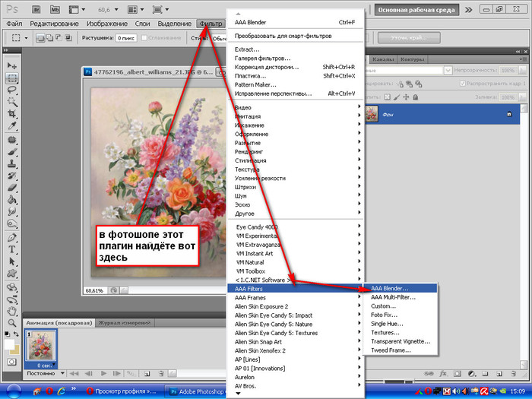Screen dimensions: 532x399
Task: Select the Eyedropper tool
Action: point(12,126)
